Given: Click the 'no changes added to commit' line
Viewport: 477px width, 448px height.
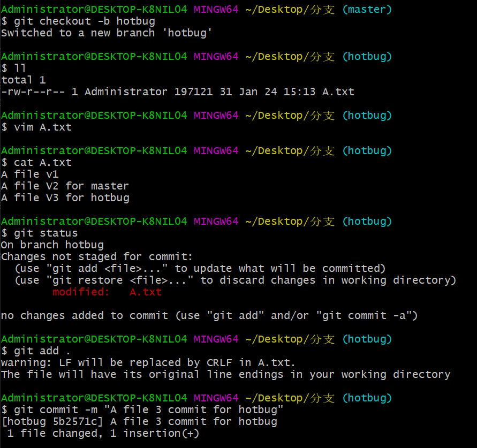Looking at the screenshot, I should click(209, 316).
